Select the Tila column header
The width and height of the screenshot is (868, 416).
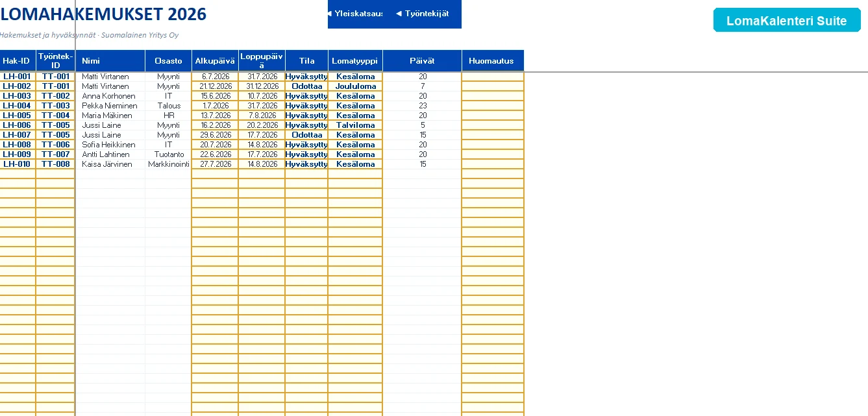(306, 61)
